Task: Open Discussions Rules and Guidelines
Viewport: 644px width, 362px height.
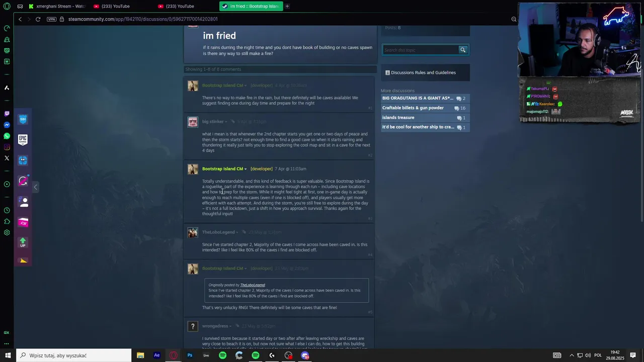Action: click(x=423, y=72)
